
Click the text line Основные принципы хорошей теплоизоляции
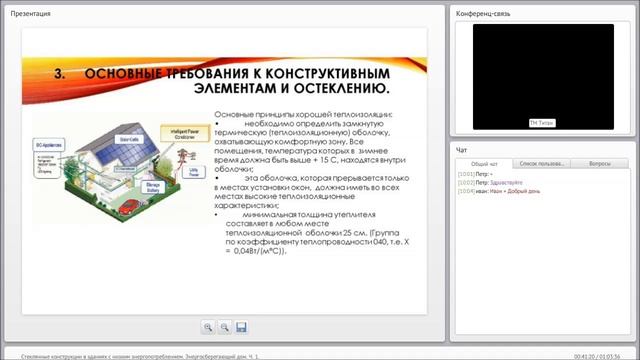[x=303, y=114]
